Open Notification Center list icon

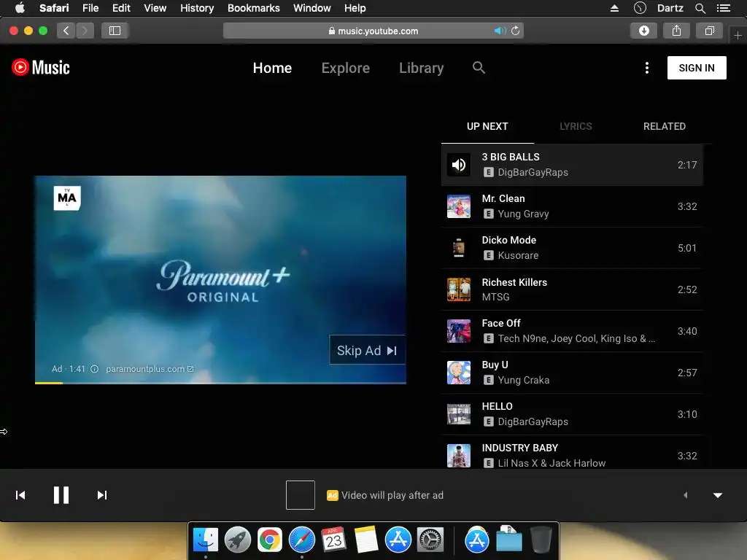(724, 8)
